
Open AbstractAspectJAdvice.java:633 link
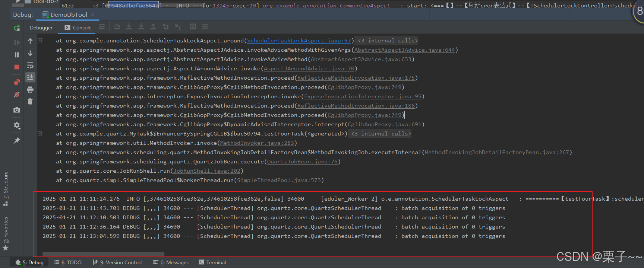tap(361, 59)
